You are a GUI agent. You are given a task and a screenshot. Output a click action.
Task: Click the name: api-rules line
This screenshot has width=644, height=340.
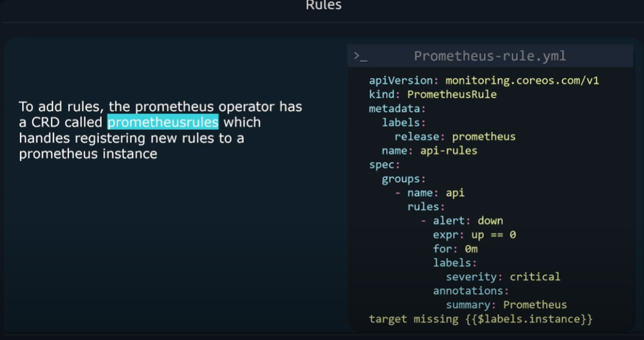pos(429,150)
